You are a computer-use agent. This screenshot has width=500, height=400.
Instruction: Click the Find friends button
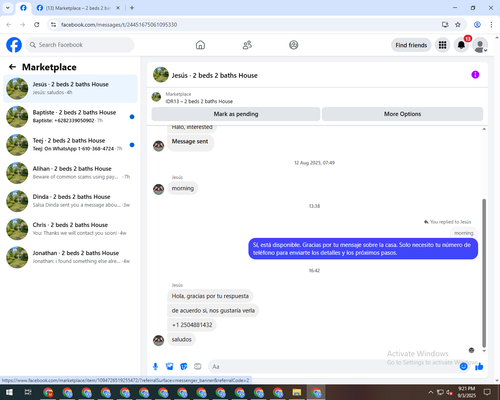pyautogui.click(x=411, y=45)
